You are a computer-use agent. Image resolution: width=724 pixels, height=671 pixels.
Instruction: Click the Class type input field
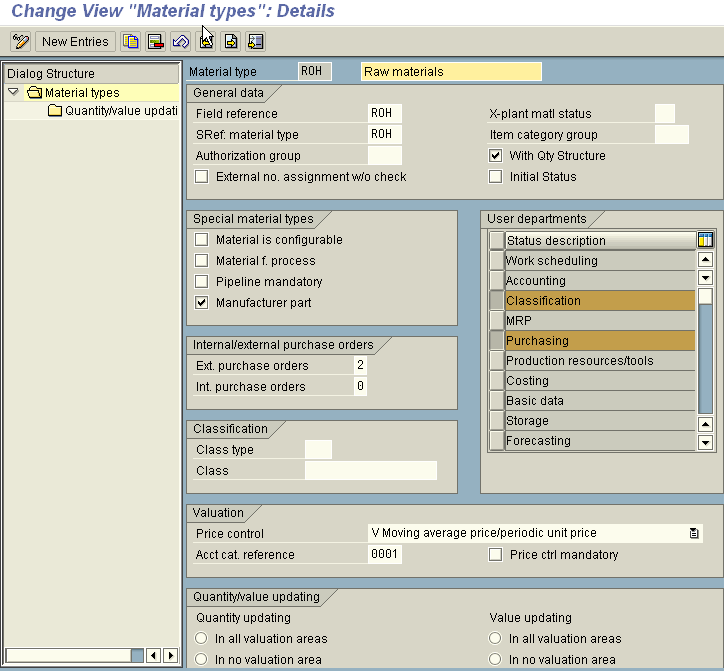pos(318,449)
